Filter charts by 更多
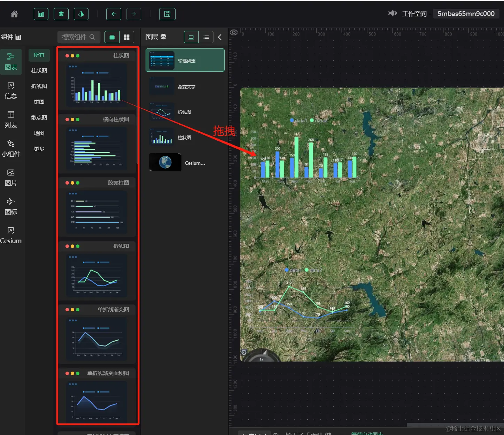This screenshot has height=435, width=504. coord(39,149)
